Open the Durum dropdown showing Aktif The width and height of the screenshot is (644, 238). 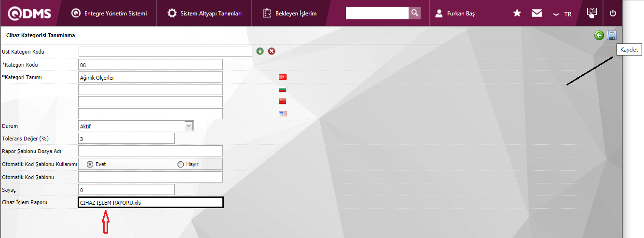click(x=136, y=126)
